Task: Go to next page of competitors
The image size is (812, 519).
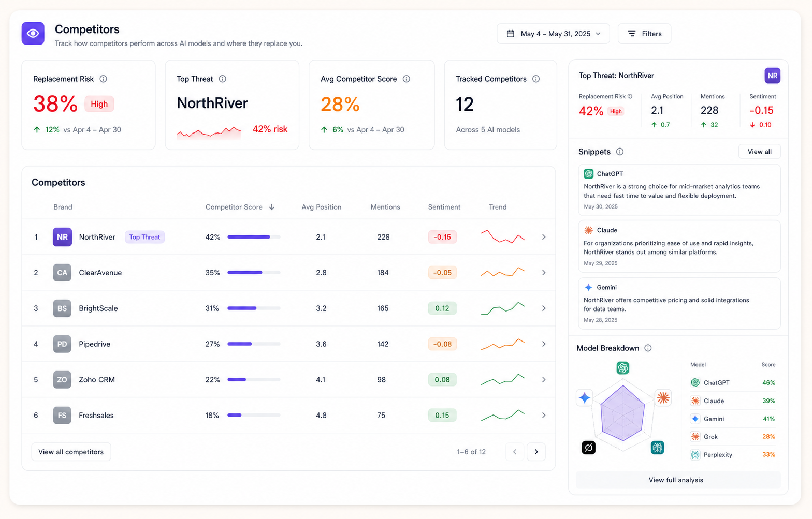Action: 536,452
